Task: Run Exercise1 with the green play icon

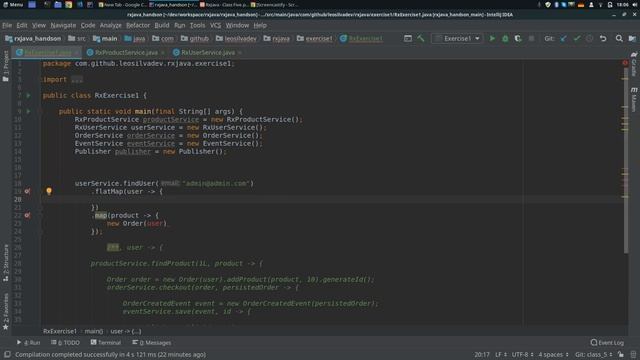Action: point(492,38)
